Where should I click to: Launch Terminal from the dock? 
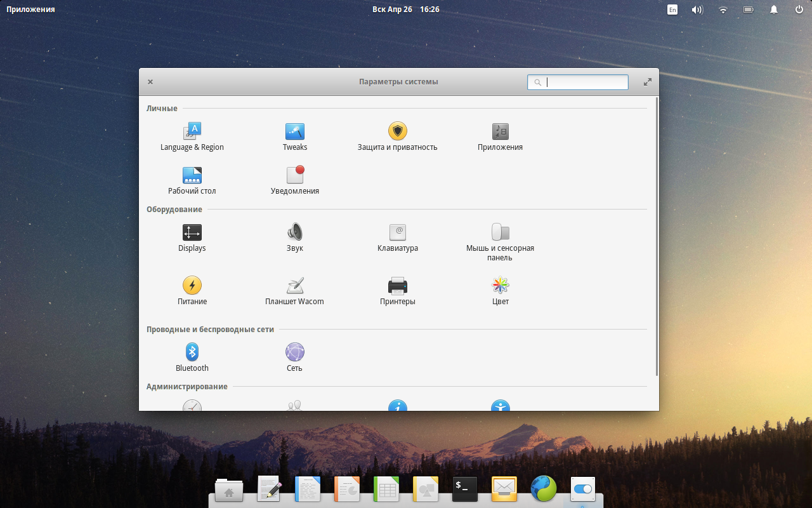click(x=465, y=489)
